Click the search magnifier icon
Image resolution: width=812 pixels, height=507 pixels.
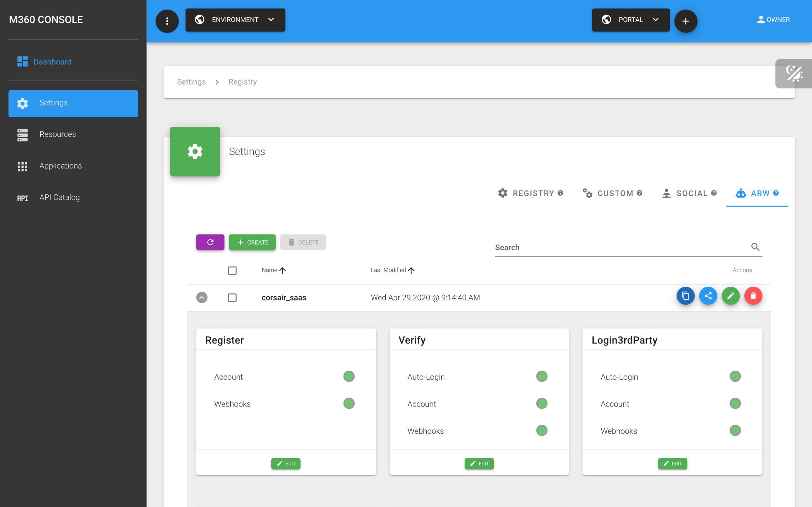755,247
